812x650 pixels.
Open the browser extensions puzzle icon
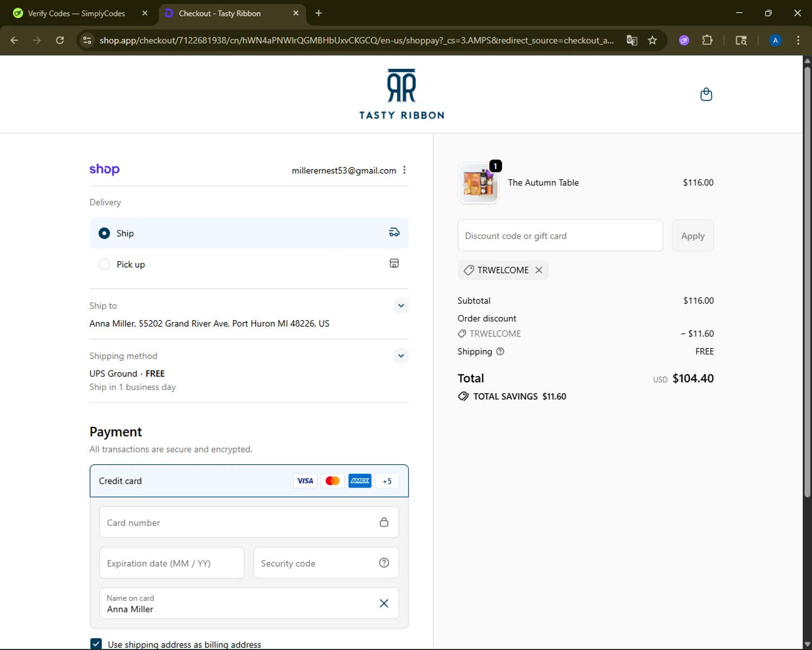click(x=707, y=40)
